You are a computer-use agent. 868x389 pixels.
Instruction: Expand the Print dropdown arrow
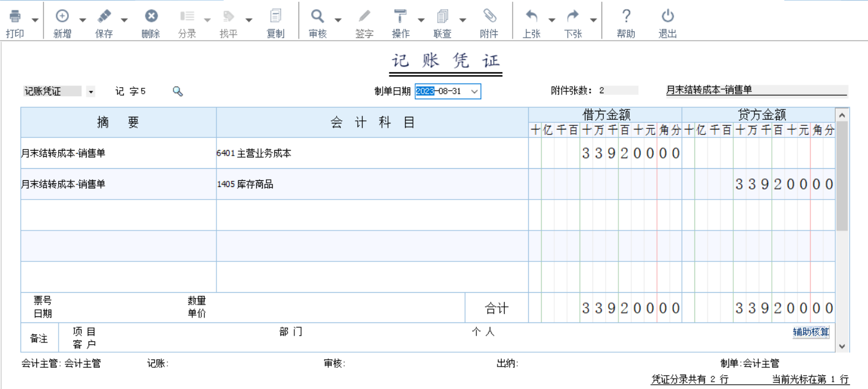coord(35,20)
